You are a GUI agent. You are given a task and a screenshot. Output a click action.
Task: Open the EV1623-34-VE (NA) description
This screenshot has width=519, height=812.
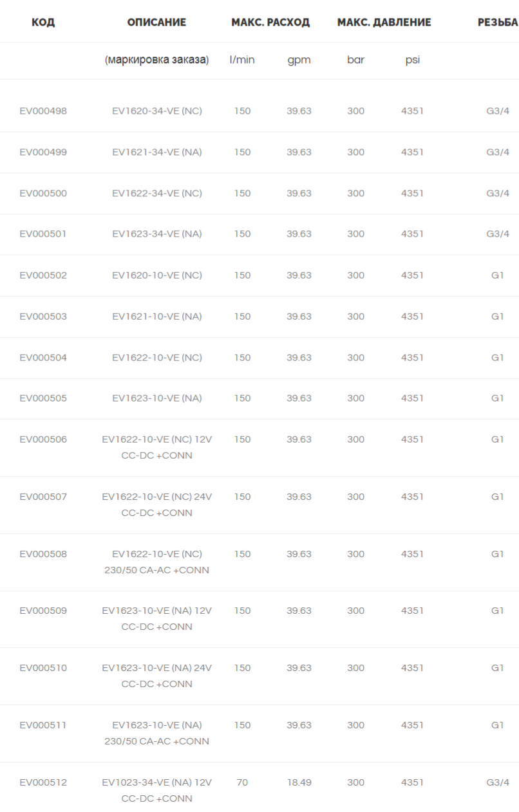(x=157, y=234)
